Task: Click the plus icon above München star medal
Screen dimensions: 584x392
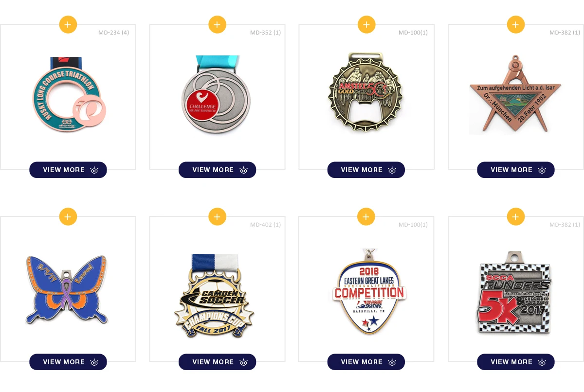Action: click(x=516, y=24)
